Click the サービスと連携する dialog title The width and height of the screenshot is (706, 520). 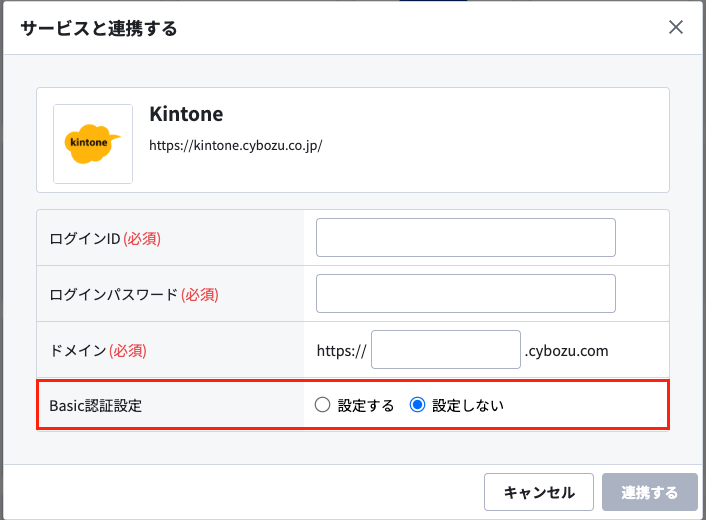pyautogui.click(x=99, y=28)
